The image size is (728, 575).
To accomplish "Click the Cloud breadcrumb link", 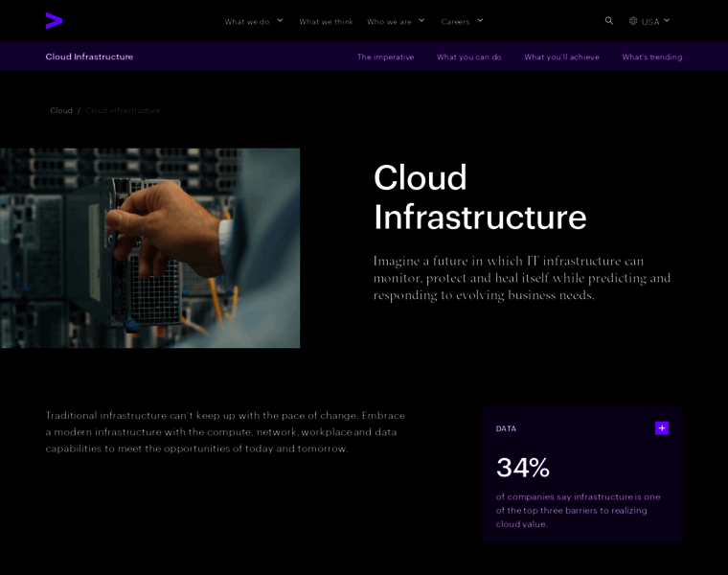I will (61, 110).
